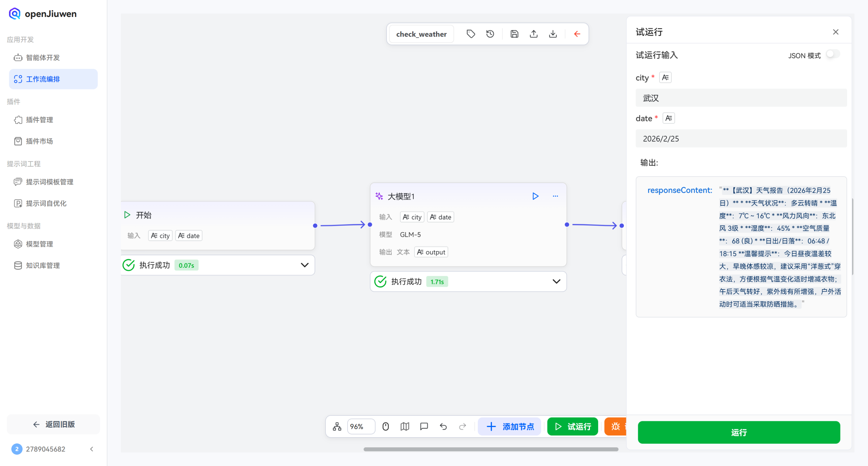The width and height of the screenshot is (868, 466).
Task: Click the auto-layout icon in bottom toolbar
Action: (337, 426)
